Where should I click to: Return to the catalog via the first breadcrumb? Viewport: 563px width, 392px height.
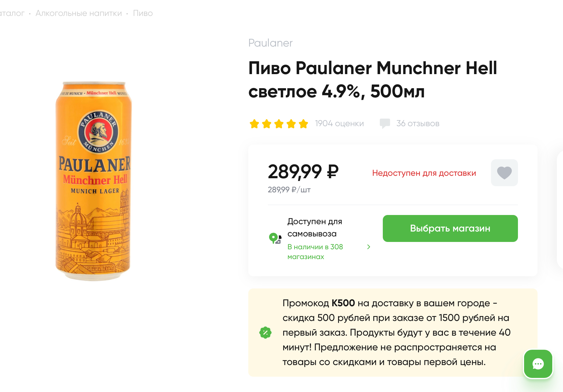(12, 13)
